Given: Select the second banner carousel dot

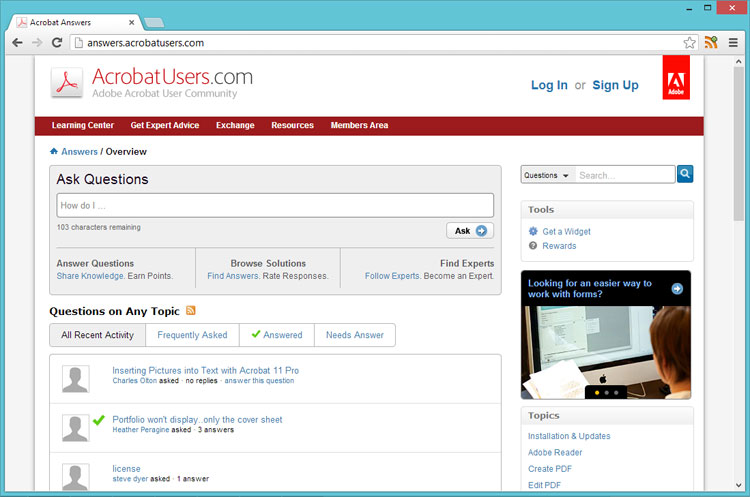Looking at the screenshot, I should pos(606,393).
